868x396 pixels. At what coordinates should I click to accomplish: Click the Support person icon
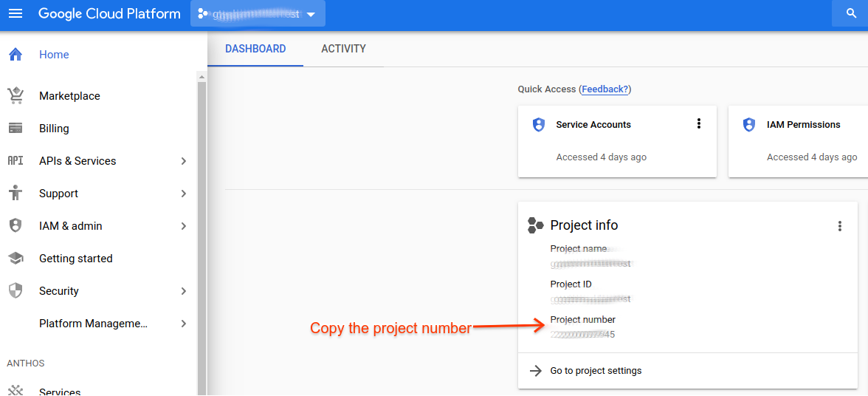[x=15, y=194]
